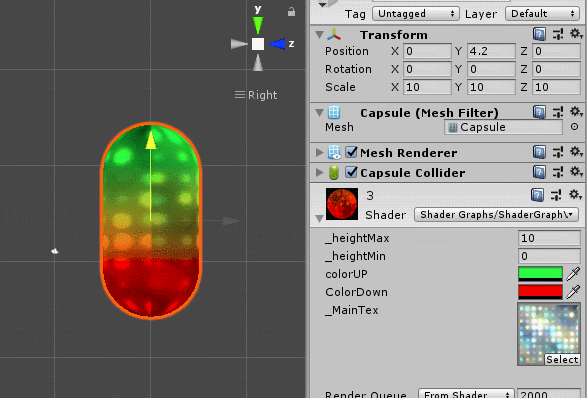Click the gray Z move arrow beside capsule

pos(231,221)
